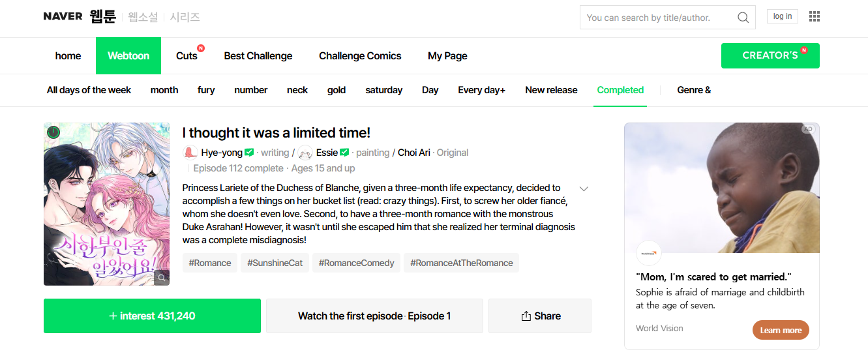The image size is (868, 356).
Task: Focus the title/author search field
Action: pos(659,18)
